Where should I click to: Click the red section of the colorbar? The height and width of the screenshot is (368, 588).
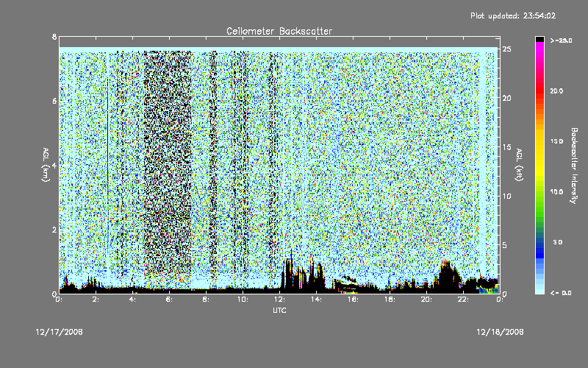coord(539,92)
